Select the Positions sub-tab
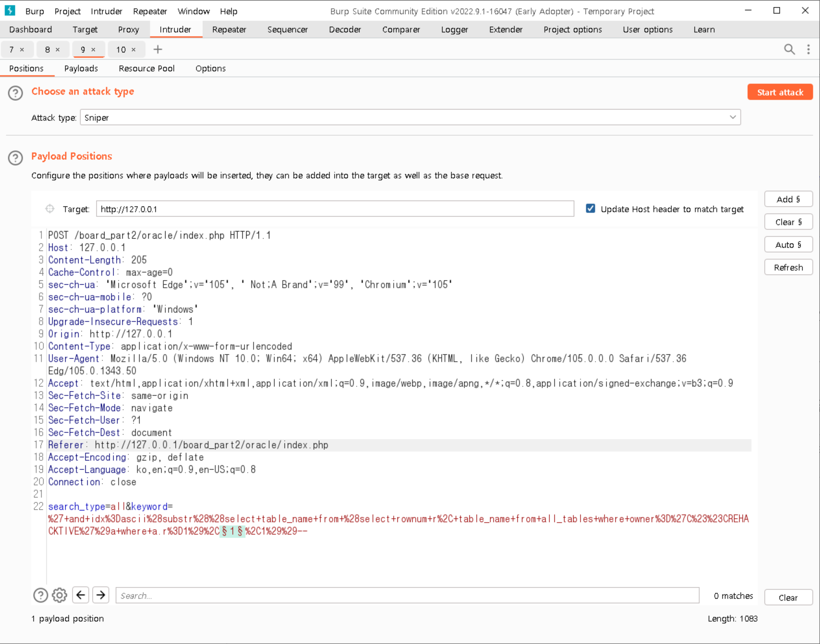 tap(26, 68)
